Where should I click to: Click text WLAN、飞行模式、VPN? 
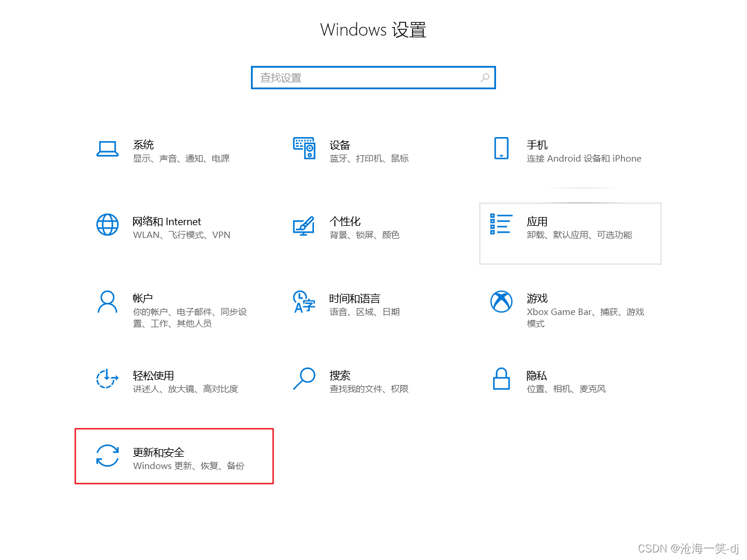181,235
